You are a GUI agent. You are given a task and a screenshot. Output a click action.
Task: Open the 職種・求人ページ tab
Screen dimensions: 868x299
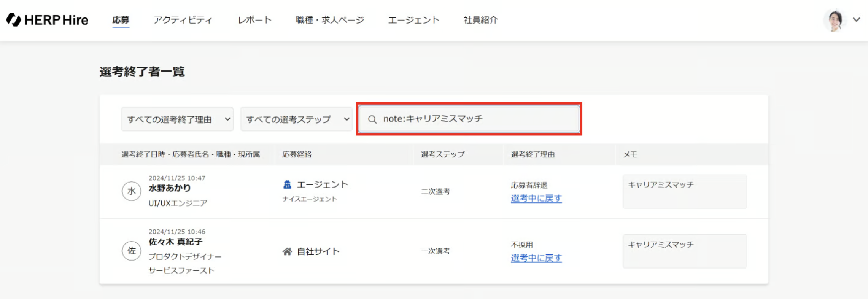click(330, 20)
